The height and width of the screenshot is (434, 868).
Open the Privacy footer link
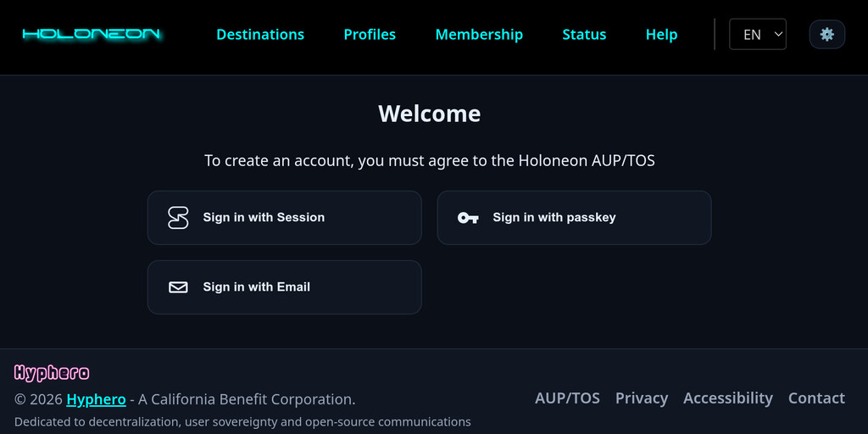point(641,398)
